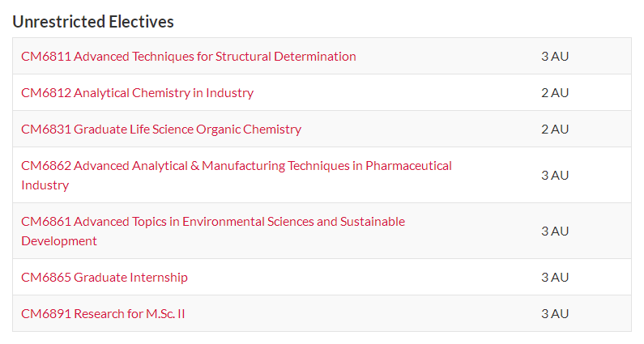Follow the CM6831 Graduate Life Science Organic Chemistry link
The image size is (644, 344).
pyautogui.click(x=161, y=130)
